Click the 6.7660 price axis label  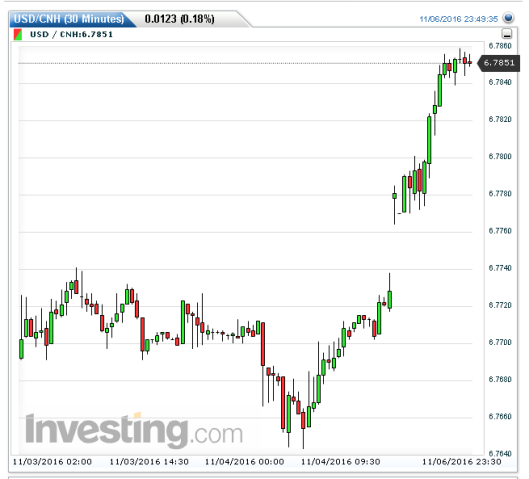tap(500, 416)
